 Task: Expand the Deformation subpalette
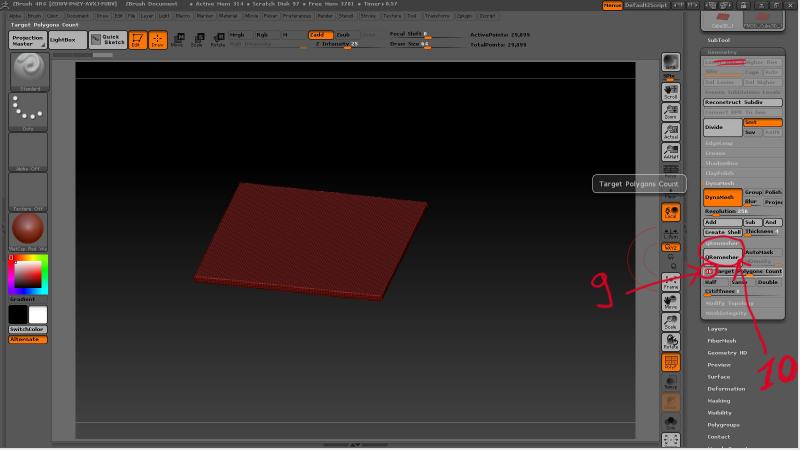click(x=726, y=389)
